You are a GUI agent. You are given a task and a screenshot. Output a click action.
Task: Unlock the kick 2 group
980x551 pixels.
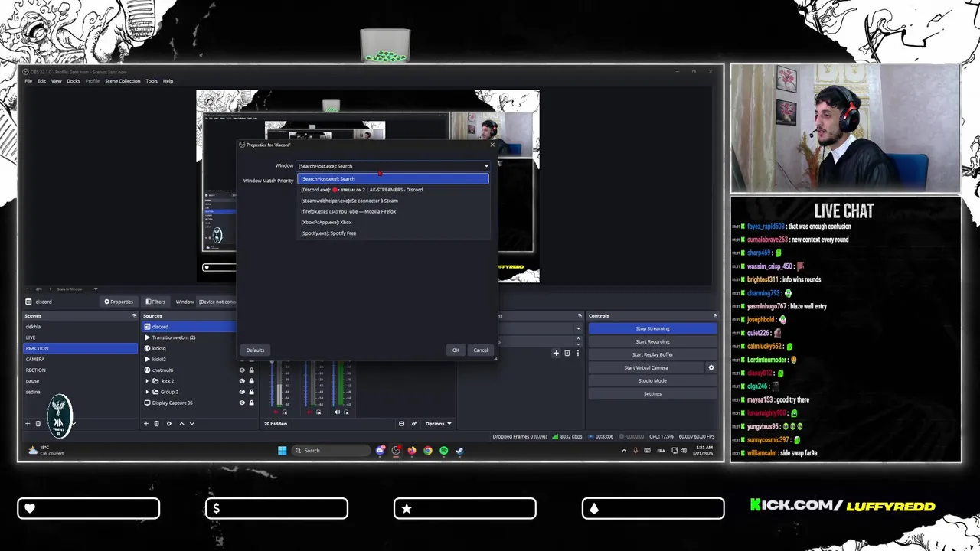[251, 380]
